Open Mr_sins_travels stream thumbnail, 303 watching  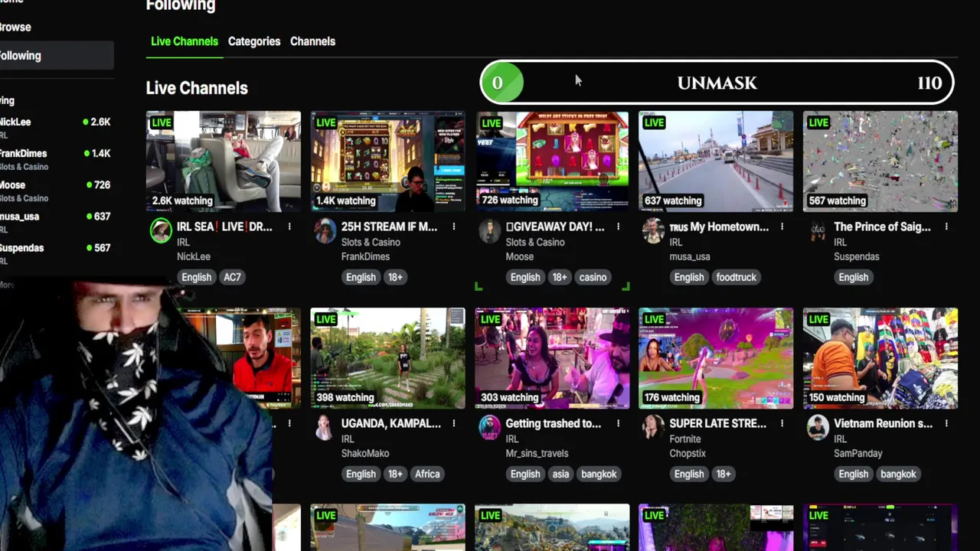click(x=552, y=358)
